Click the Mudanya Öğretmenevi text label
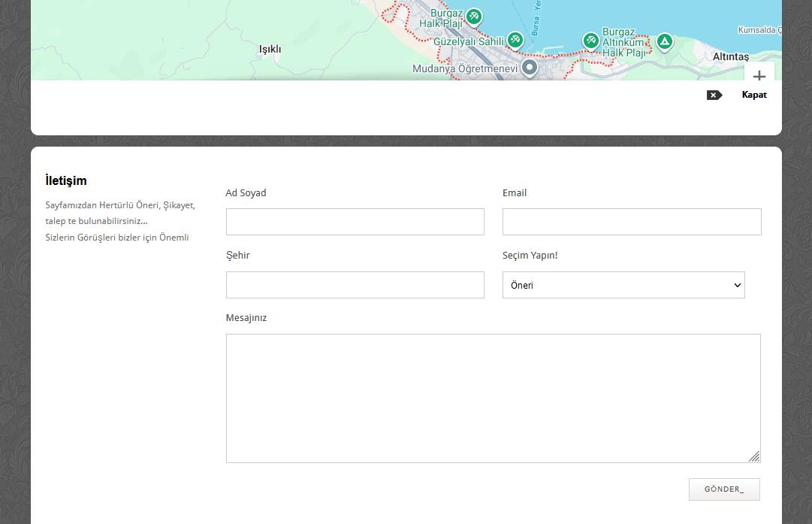The width and height of the screenshot is (812, 524). pos(465,69)
